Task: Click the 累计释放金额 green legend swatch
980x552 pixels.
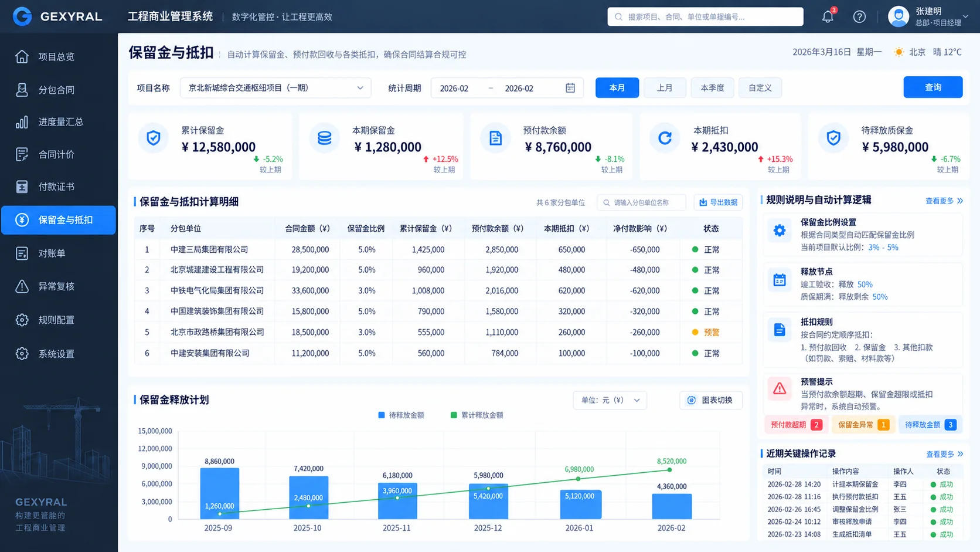Action: (x=454, y=415)
